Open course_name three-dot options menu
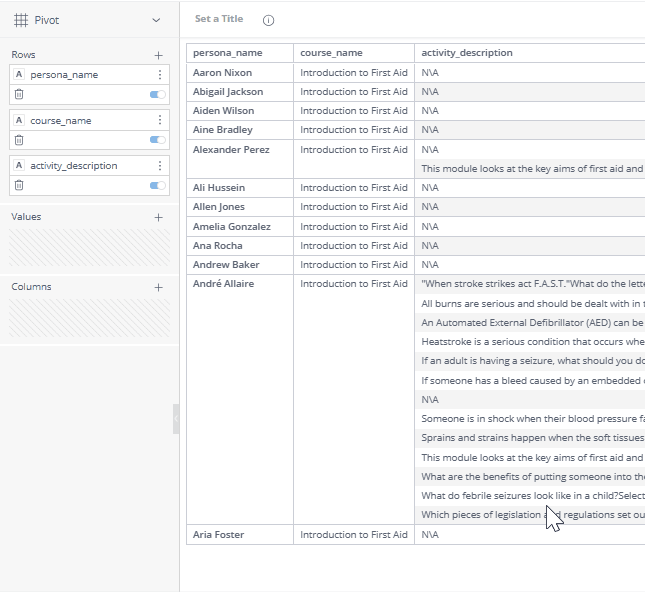This screenshot has width=645, height=592. pos(159,121)
